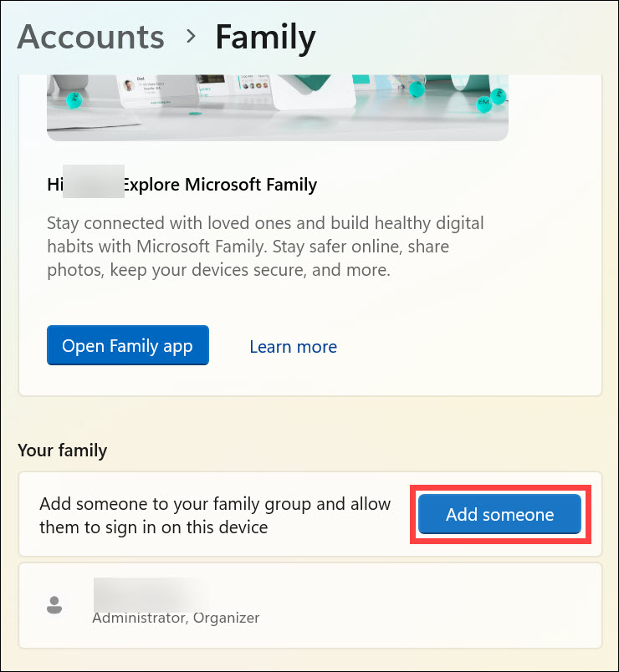
Task: Click the Your family section heading
Action: pyautogui.click(x=63, y=451)
